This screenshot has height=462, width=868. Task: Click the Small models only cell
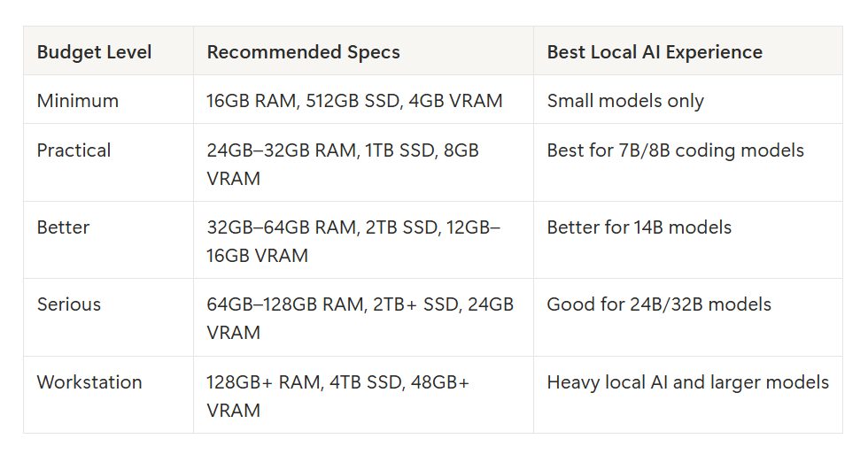click(x=688, y=100)
